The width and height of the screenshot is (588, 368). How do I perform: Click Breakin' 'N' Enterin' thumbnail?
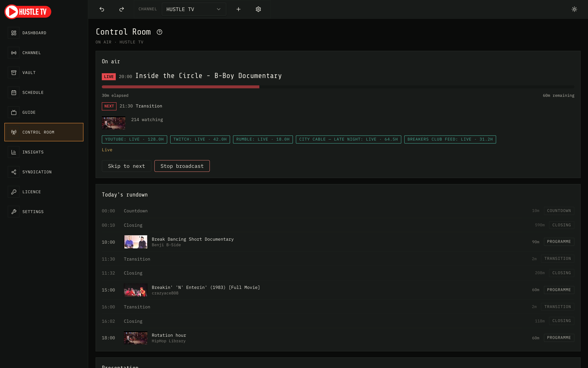(x=136, y=290)
